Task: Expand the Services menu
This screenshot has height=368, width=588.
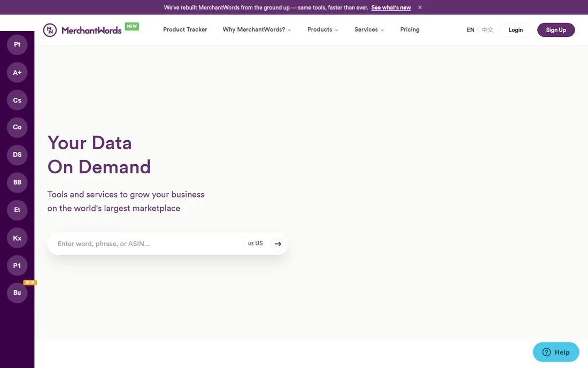Action: pyautogui.click(x=369, y=29)
